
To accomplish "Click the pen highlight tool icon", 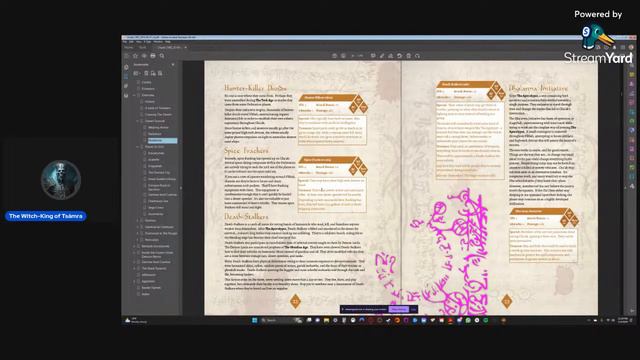I will 382,56.
